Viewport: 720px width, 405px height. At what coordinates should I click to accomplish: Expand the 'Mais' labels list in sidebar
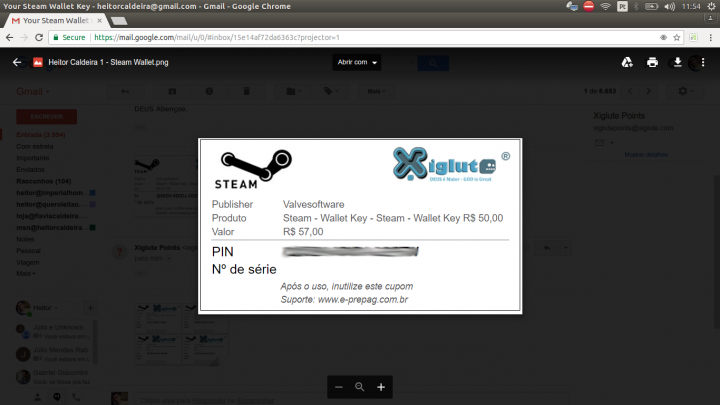coord(26,274)
